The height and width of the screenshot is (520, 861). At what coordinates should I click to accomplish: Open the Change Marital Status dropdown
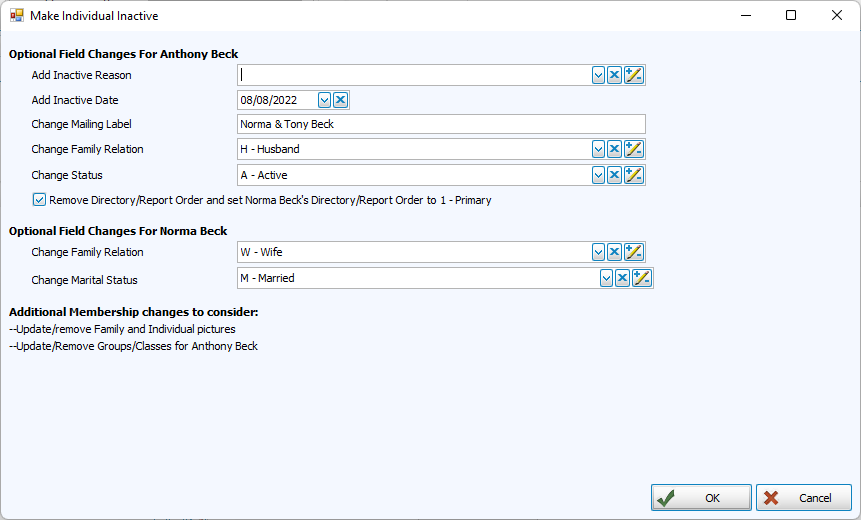pos(606,278)
